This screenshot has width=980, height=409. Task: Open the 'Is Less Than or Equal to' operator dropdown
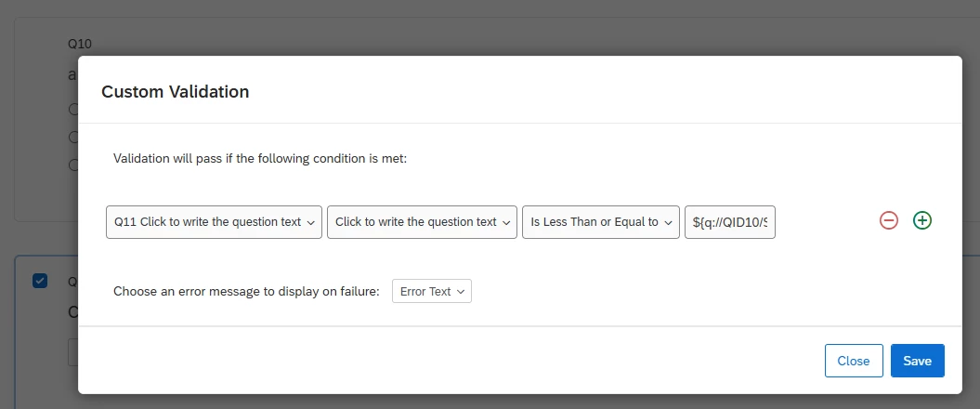[601, 222]
